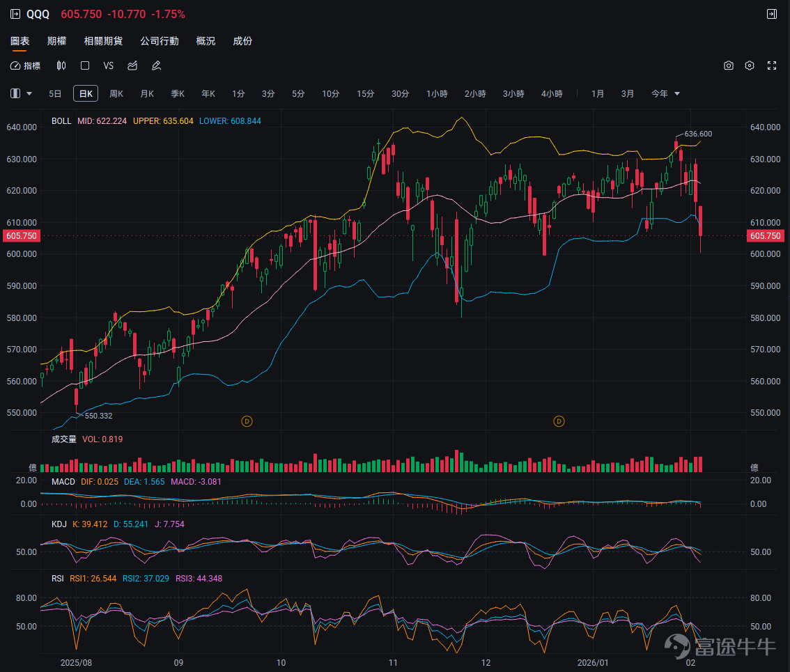Choose the 1月 range
This screenshot has width=790, height=672.
click(598, 94)
